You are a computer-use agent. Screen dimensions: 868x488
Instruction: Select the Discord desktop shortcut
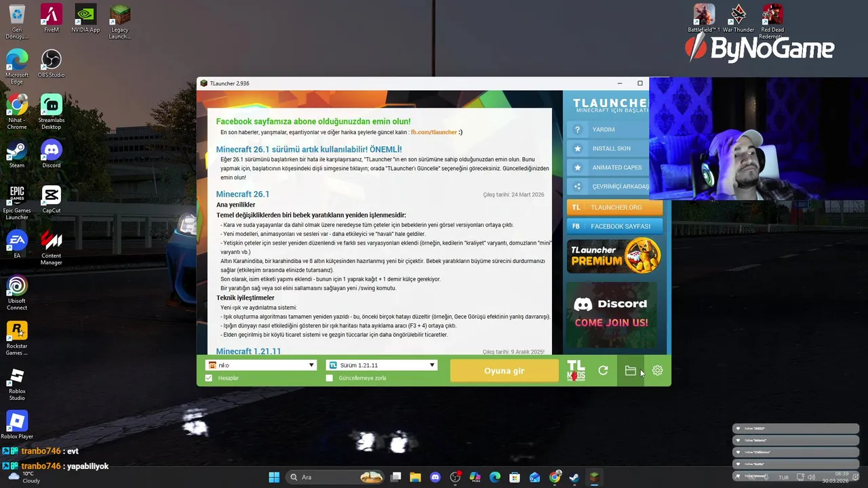pos(52,154)
